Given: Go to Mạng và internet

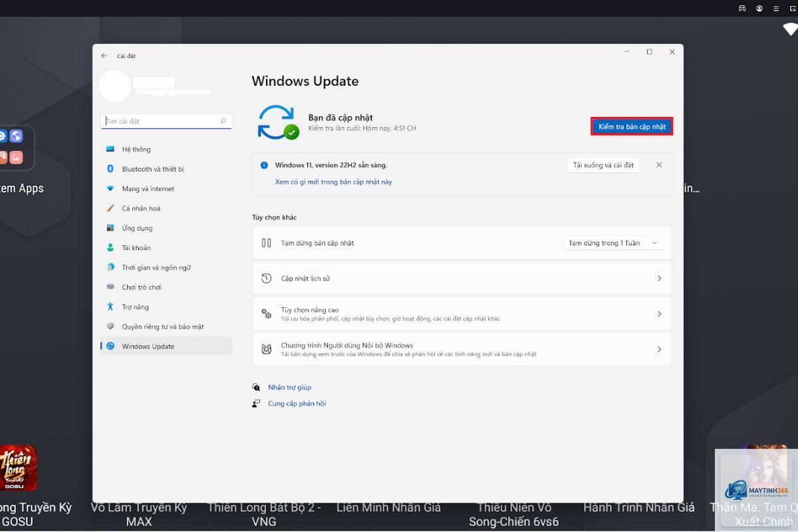Looking at the screenshot, I should pyautogui.click(x=166, y=189).
